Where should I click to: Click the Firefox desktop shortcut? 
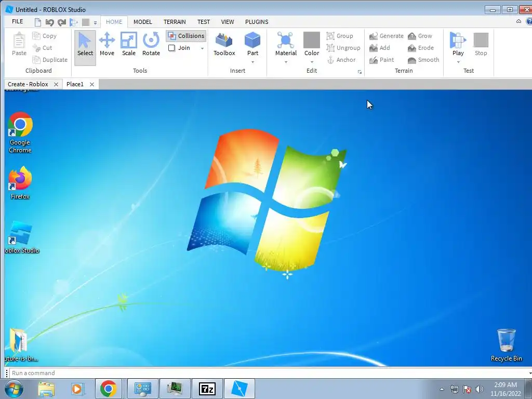click(20, 183)
